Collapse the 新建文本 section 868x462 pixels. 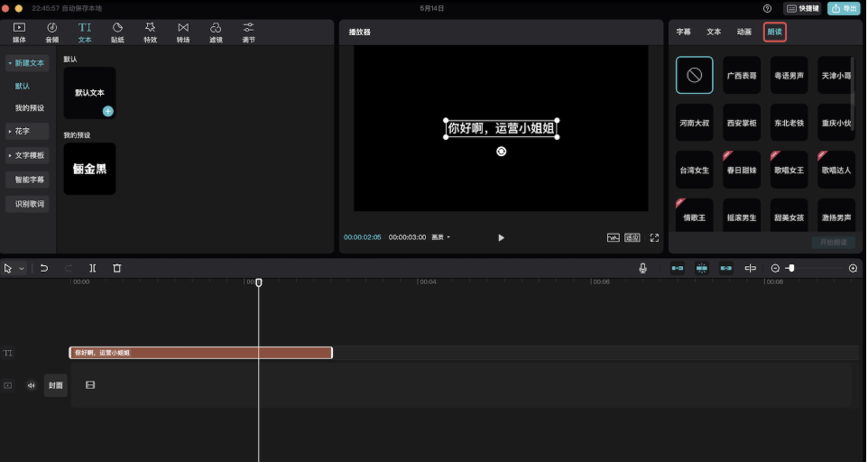pos(25,63)
